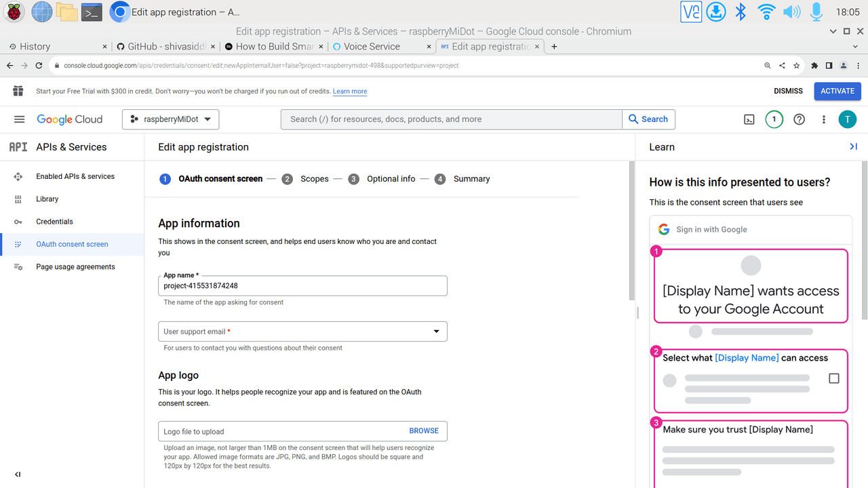Screen dimensions: 868x488
Task: Open the Wi-Fi network tray menu
Action: 766,12
